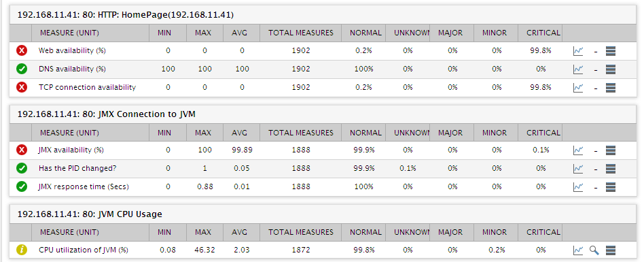
Task: Click the JMX Connection to JVM header
Action: (x=107, y=114)
